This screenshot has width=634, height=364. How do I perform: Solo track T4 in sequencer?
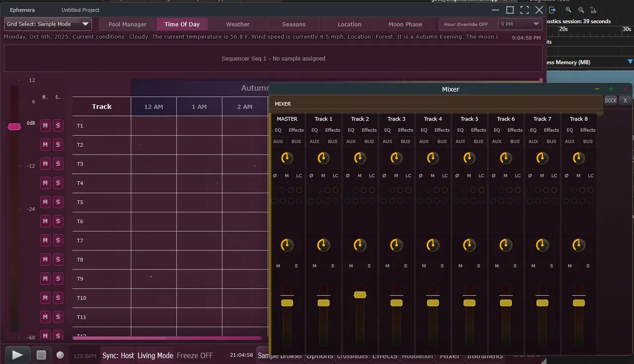click(58, 183)
